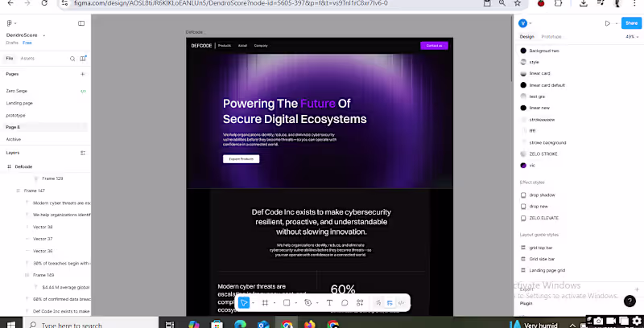
Task: Switch to Dev Mode in toolbar
Action: (x=401, y=303)
